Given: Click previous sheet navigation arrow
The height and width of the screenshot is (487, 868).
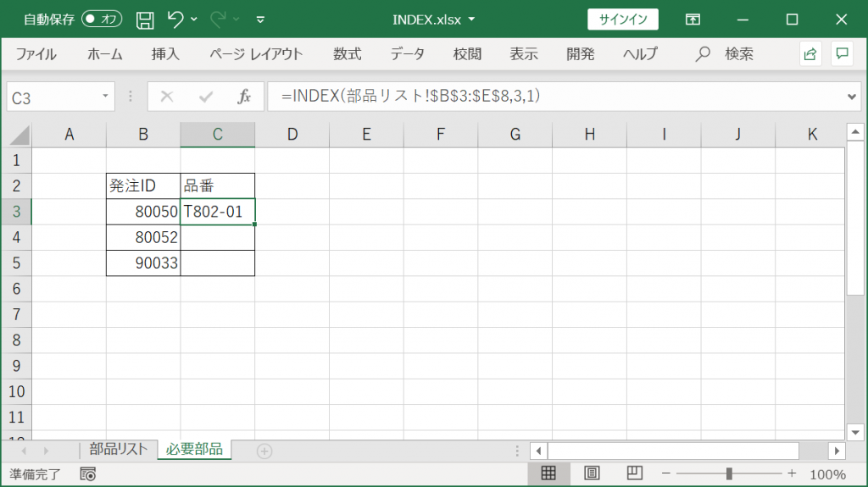Looking at the screenshot, I should point(24,451).
